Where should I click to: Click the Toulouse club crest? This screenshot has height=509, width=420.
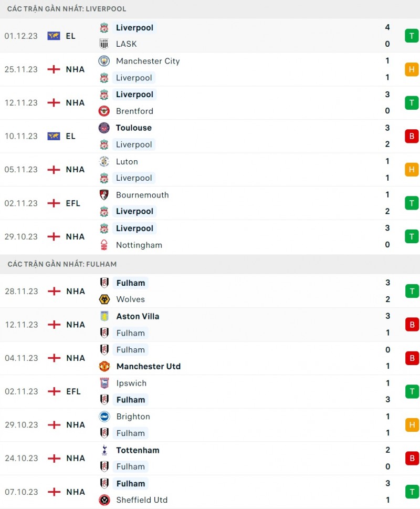tap(104, 128)
